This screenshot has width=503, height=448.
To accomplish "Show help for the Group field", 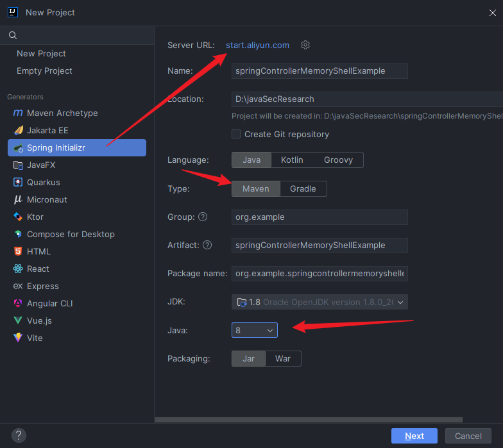I will coord(203,217).
